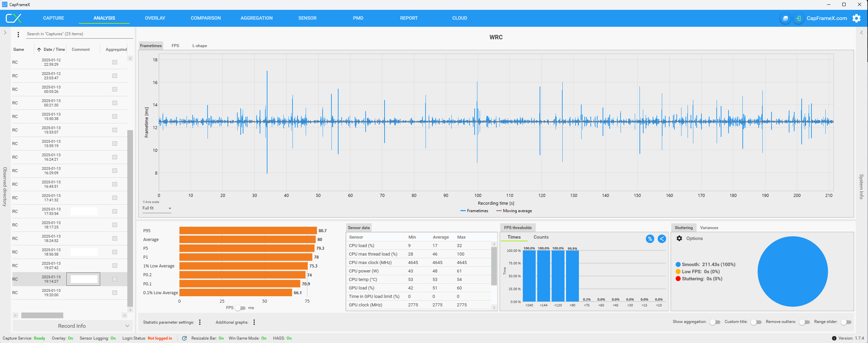
Task: Open Statistic parameter settings three-dot menu
Action: click(200, 322)
